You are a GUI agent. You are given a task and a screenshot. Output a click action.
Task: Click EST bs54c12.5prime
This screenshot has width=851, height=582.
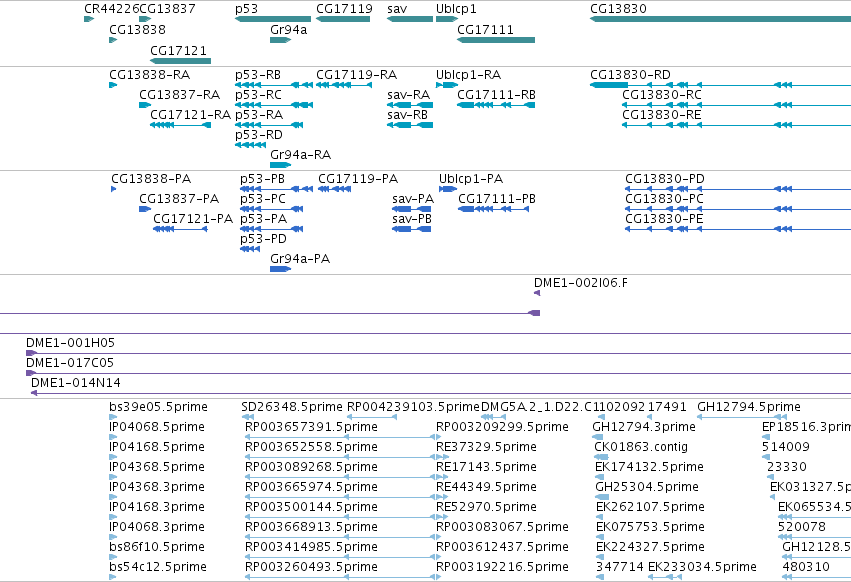158,567
